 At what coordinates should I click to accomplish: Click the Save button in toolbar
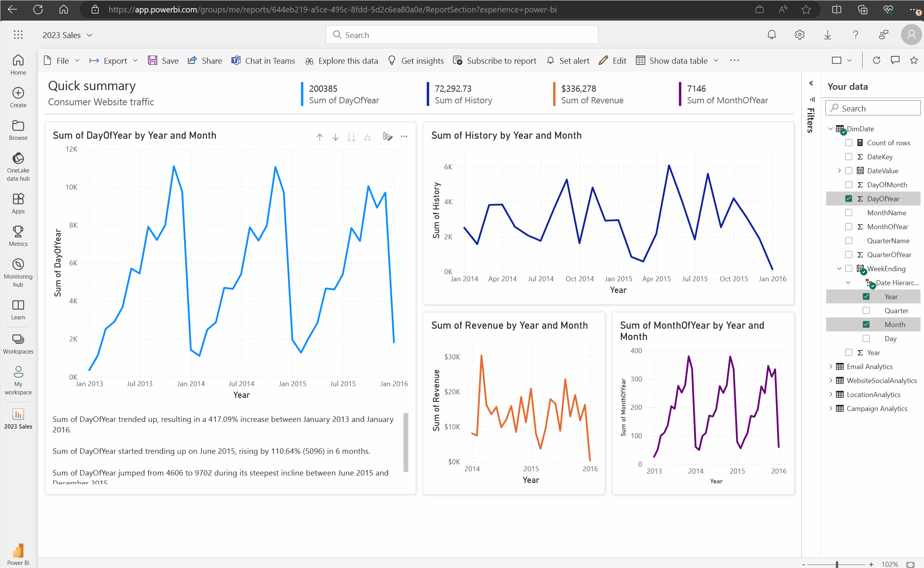point(164,60)
